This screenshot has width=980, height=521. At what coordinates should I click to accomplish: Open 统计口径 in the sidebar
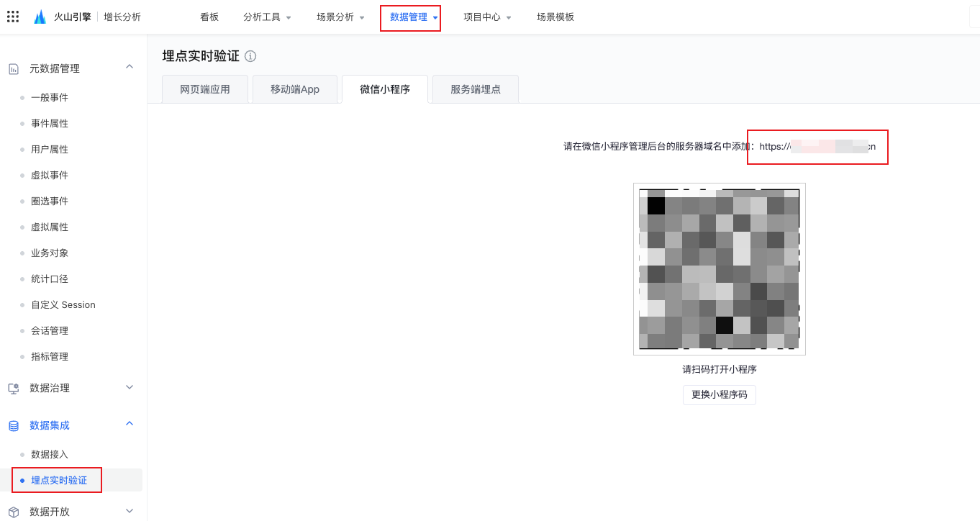tap(50, 279)
